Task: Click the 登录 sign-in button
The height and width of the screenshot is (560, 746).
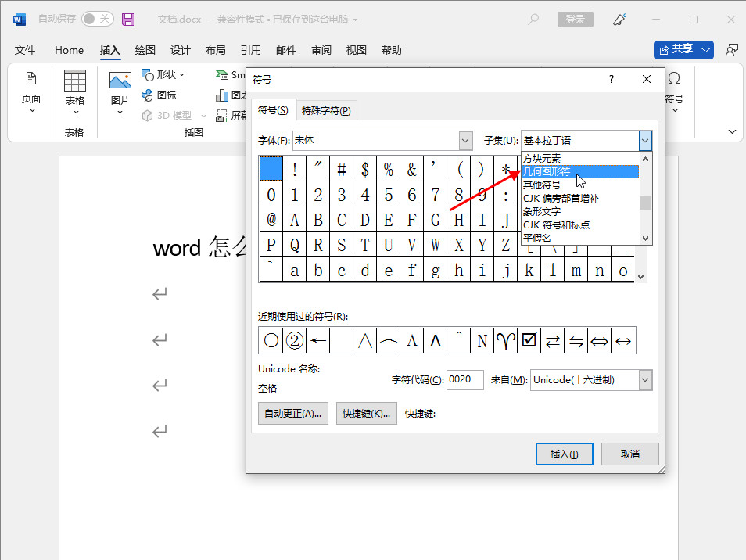Action: tap(576, 19)
